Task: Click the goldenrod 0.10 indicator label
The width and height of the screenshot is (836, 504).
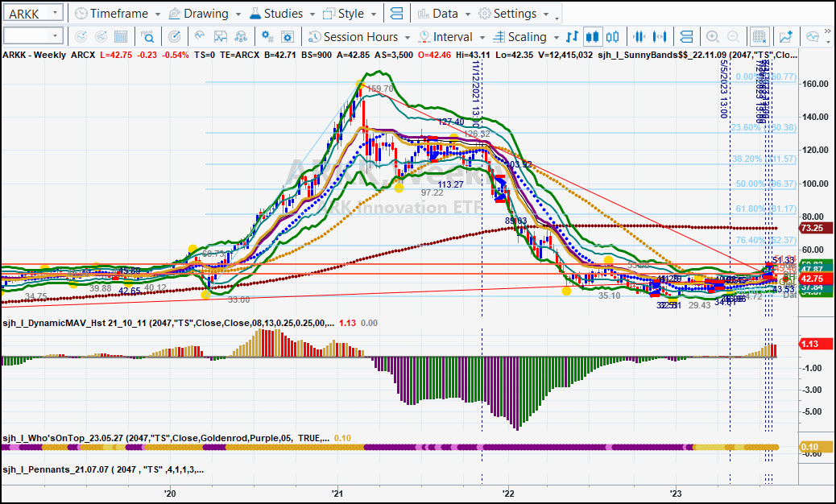Action: coord(817,447)
